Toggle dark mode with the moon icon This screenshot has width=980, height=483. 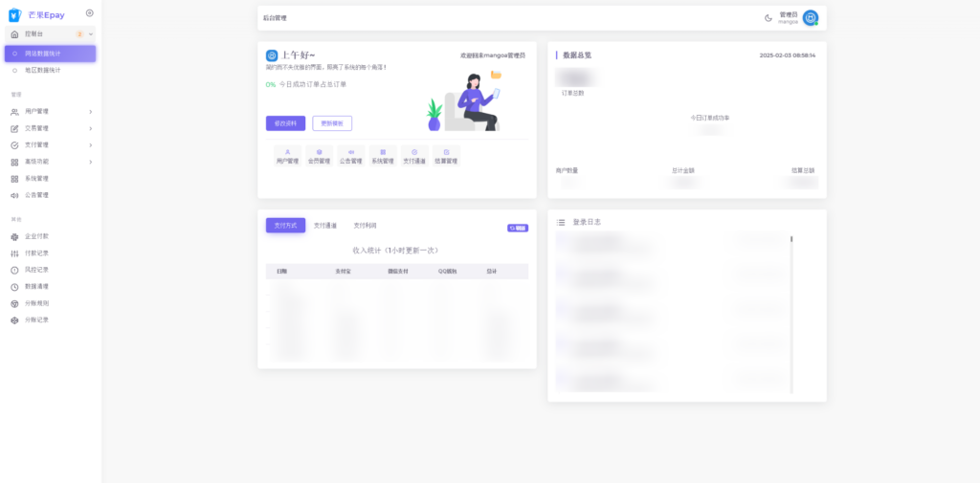pyautogui.click(x=768, y=18)
